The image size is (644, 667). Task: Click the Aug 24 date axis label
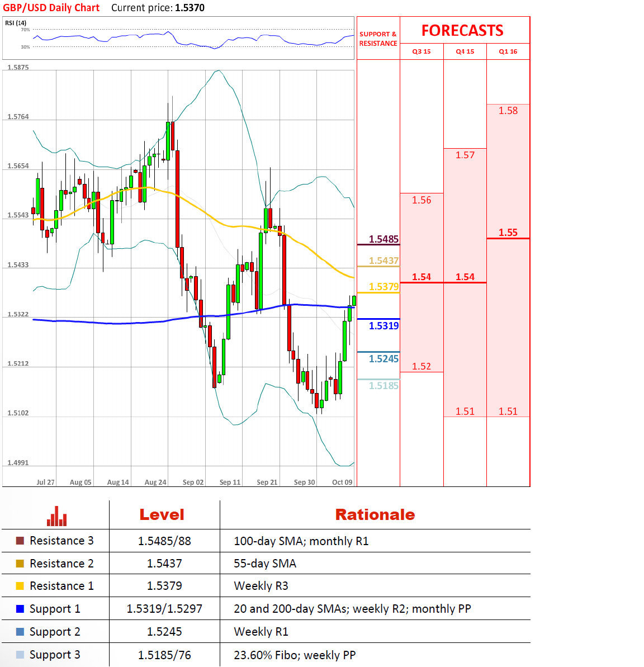(155, 482)
